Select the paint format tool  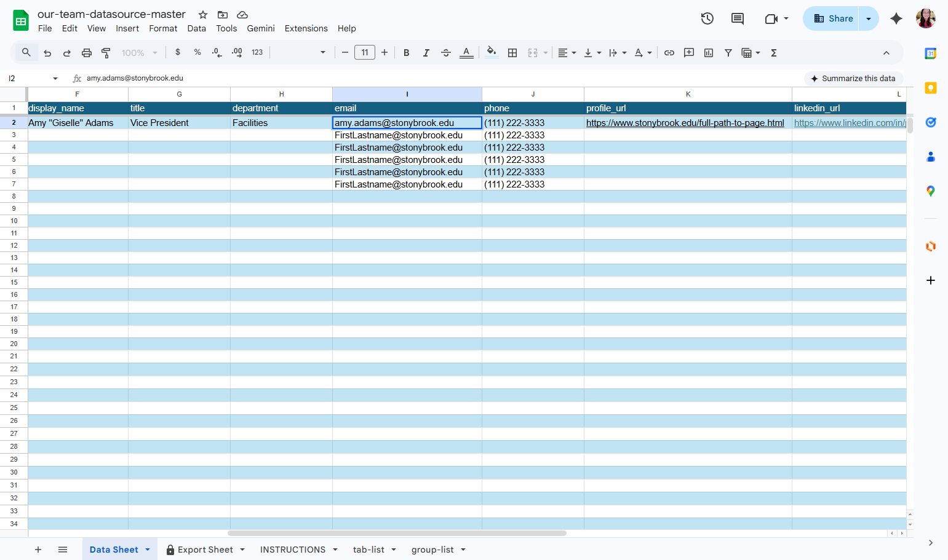[x=106, y=53]
